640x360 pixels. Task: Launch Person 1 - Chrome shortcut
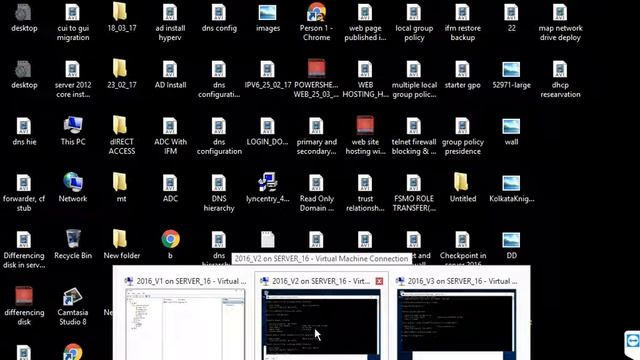coord(316,12)
